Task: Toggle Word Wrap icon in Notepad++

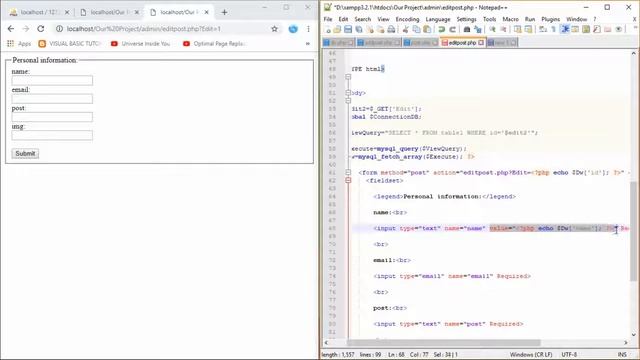Action: [543, 29]
